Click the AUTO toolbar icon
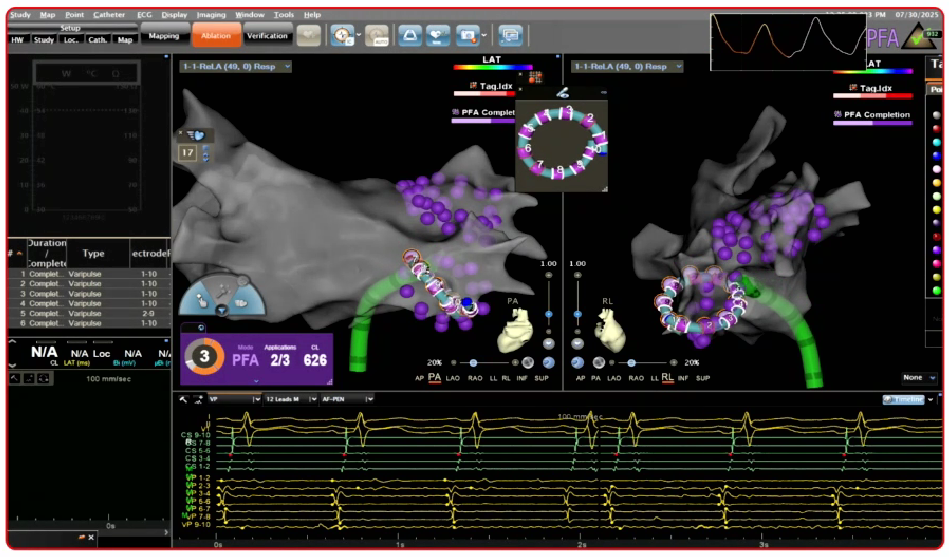 click(x=376, y=36)
